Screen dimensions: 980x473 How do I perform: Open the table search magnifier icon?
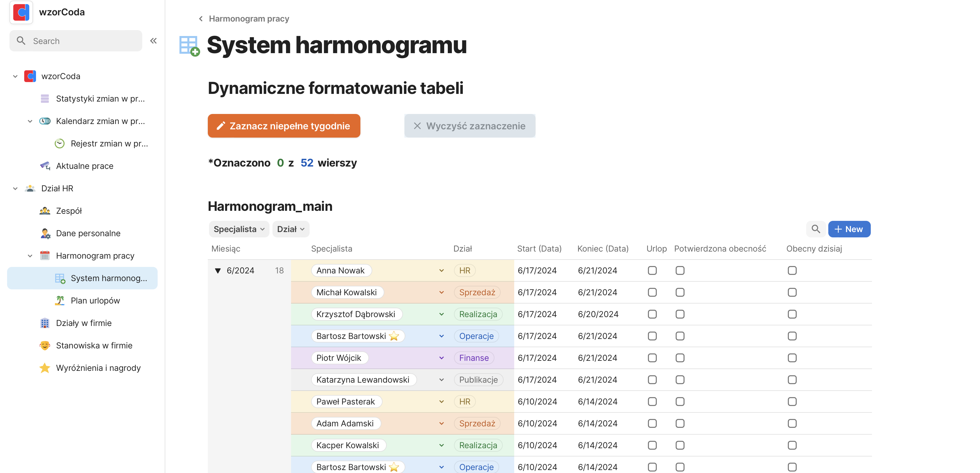click(816, 229)
